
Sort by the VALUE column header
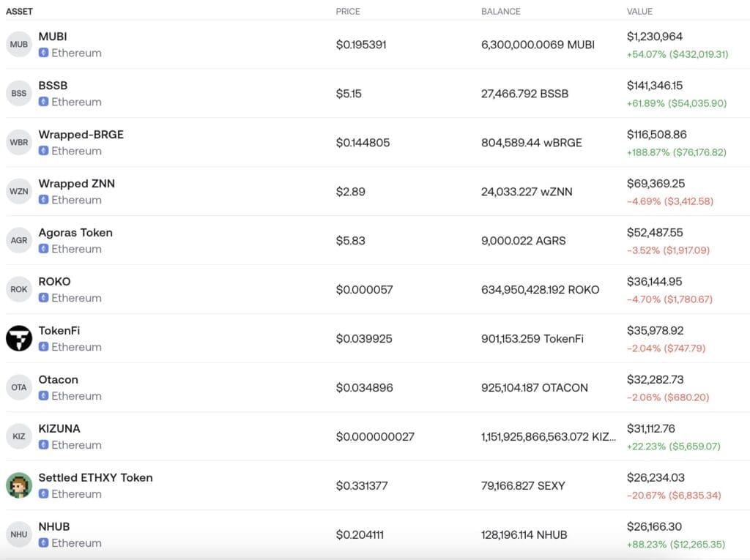tap(639, 12)
